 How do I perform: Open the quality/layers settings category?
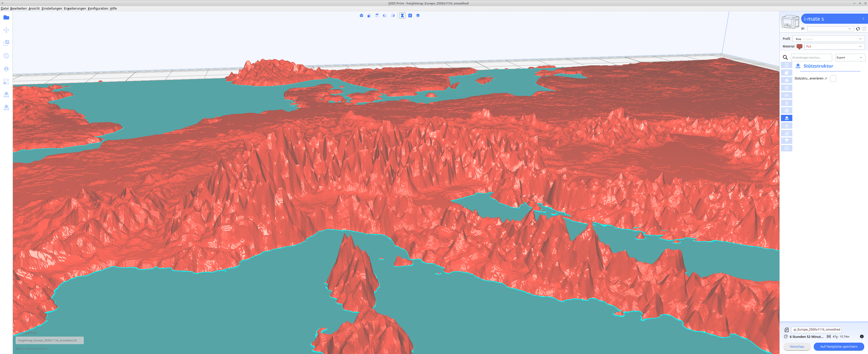coord(786,73)
